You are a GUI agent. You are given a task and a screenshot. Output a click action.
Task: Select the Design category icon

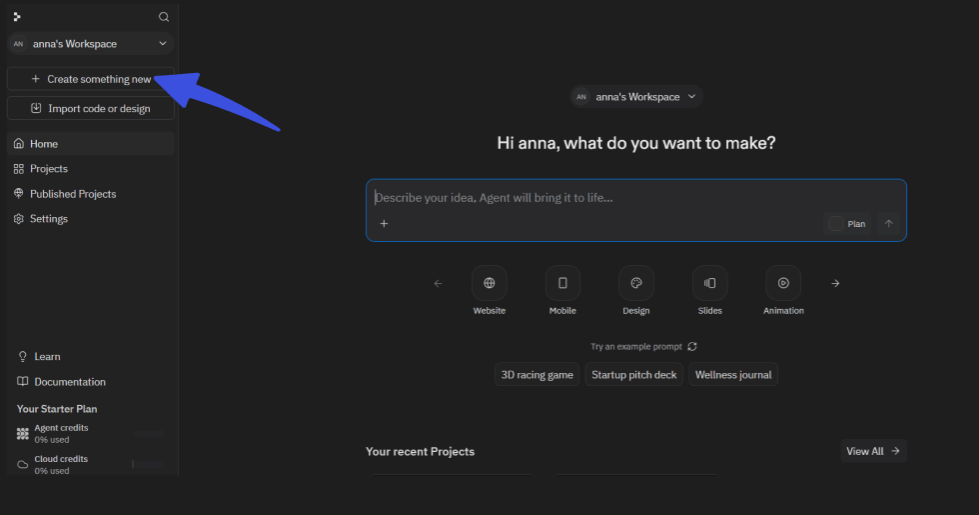(636, 283)
